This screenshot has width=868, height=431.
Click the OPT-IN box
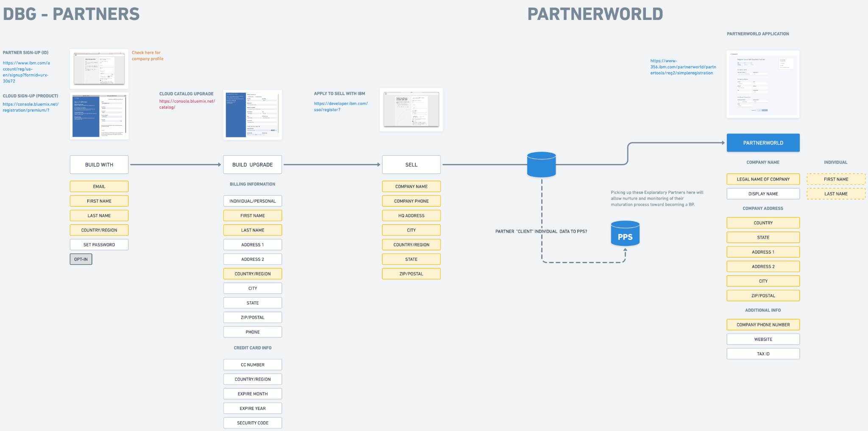click(81, 259)
